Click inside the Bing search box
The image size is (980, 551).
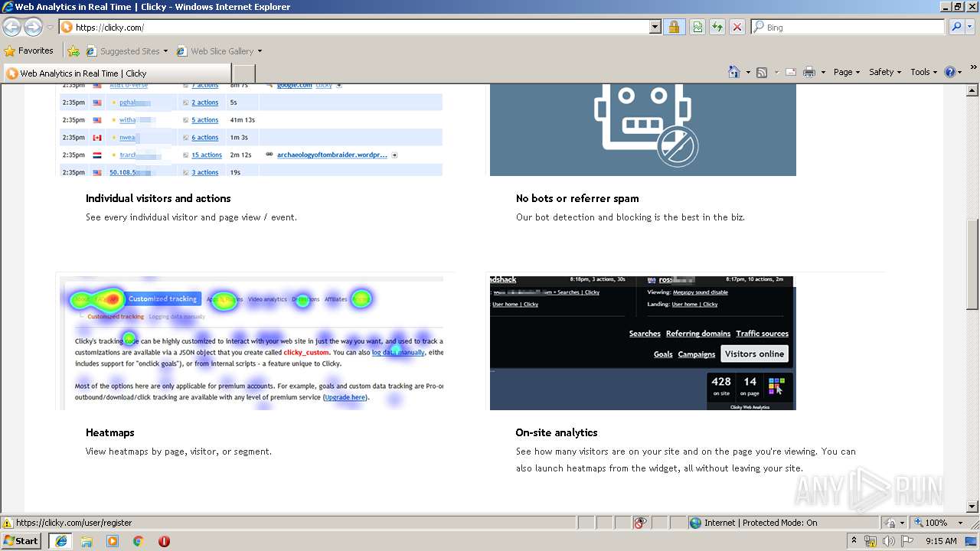848,28
